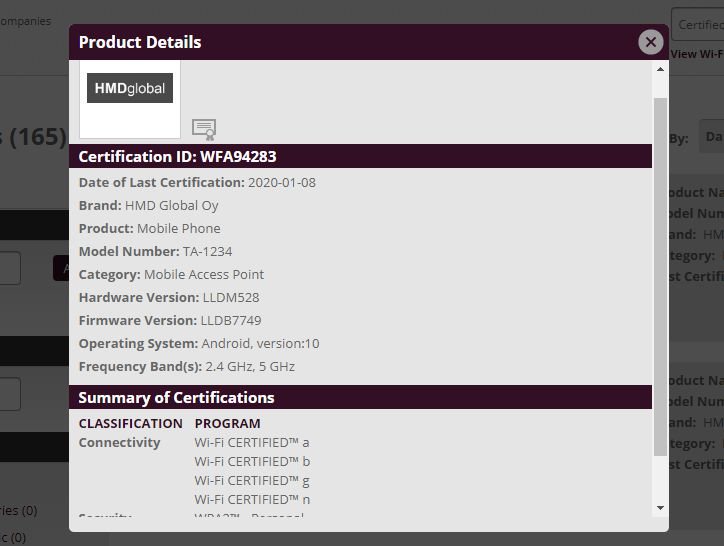Click the Certified search field in the background page
This screenshot has height=546, width=724.
click(x=698, y=24)
